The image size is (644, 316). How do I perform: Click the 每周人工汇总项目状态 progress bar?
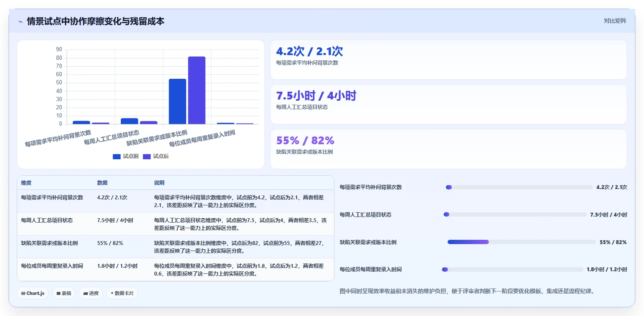[515, 214]
